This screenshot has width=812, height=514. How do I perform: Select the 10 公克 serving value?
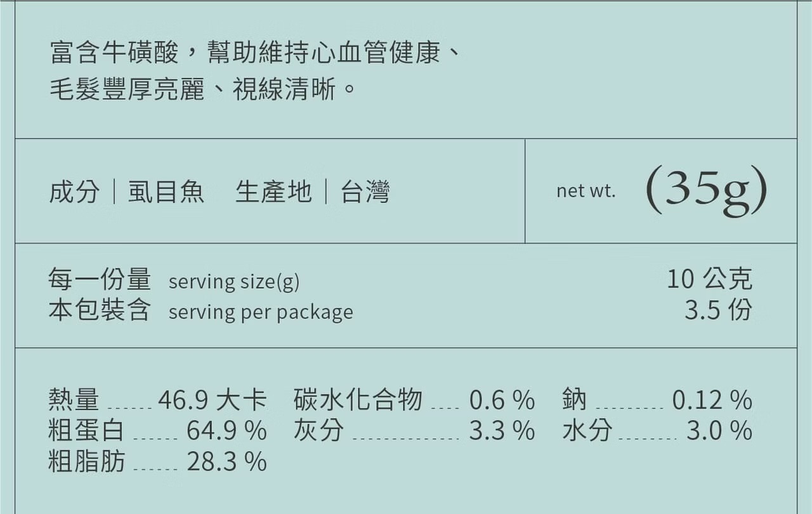tap(709, 279)
